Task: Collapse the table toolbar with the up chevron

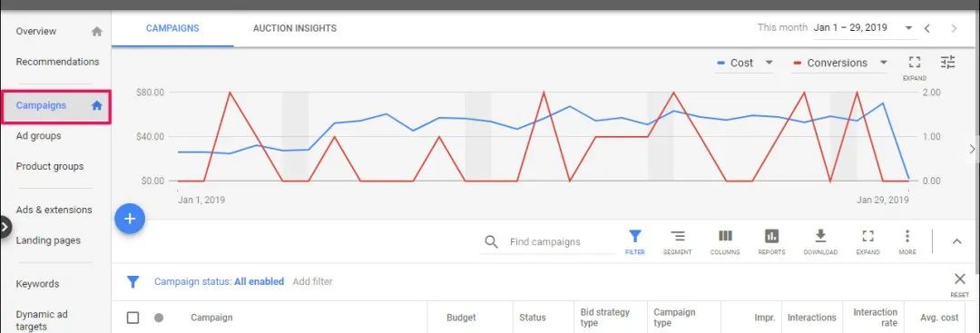Action: (x=957, y=241)
